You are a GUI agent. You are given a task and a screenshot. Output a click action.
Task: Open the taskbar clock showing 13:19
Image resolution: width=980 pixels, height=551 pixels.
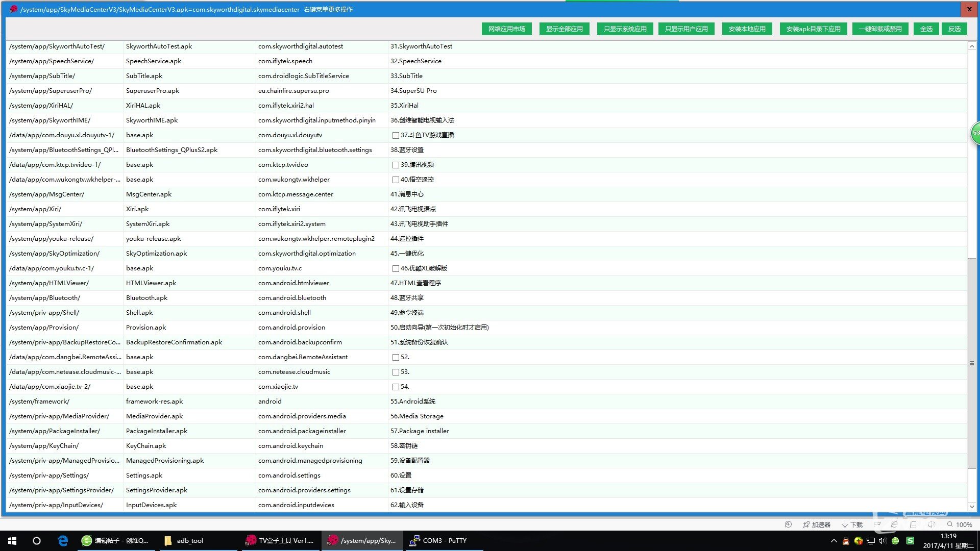(x=948, y=541)
